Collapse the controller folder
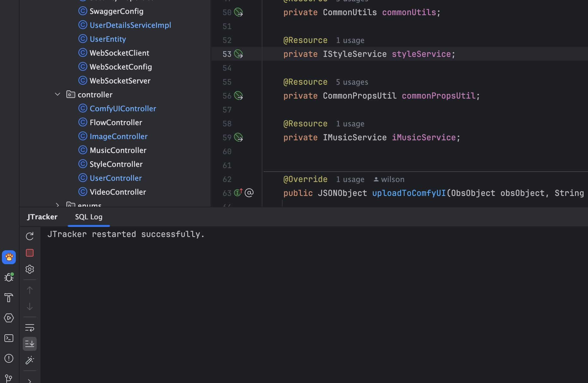This screenshot has width=588, height=383. point(58,94)
